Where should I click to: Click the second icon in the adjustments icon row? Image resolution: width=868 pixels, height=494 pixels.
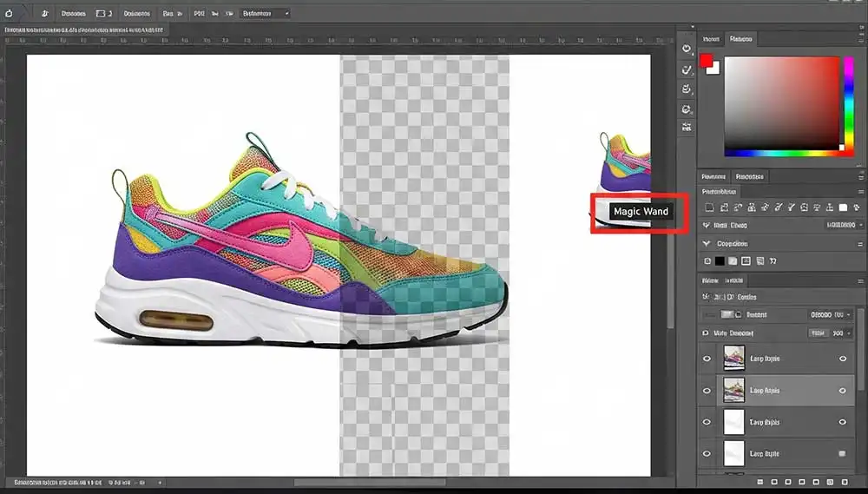(724, 207)
